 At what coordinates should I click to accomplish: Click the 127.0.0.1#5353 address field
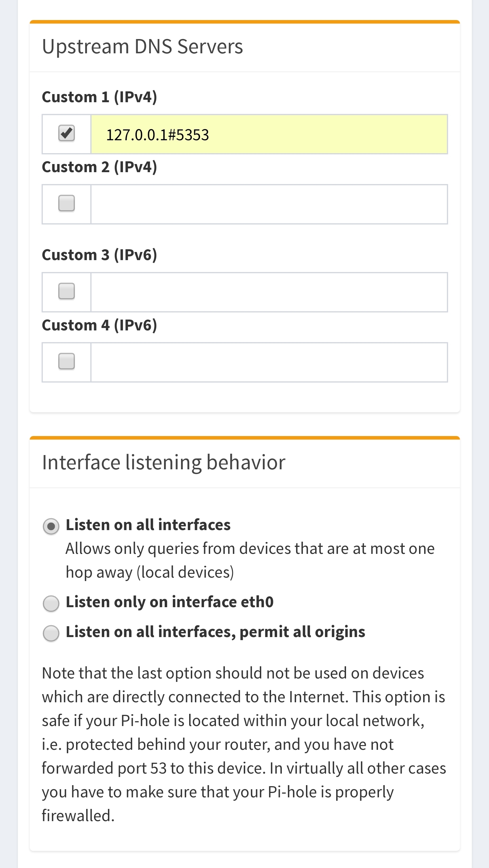click(269, 134)
